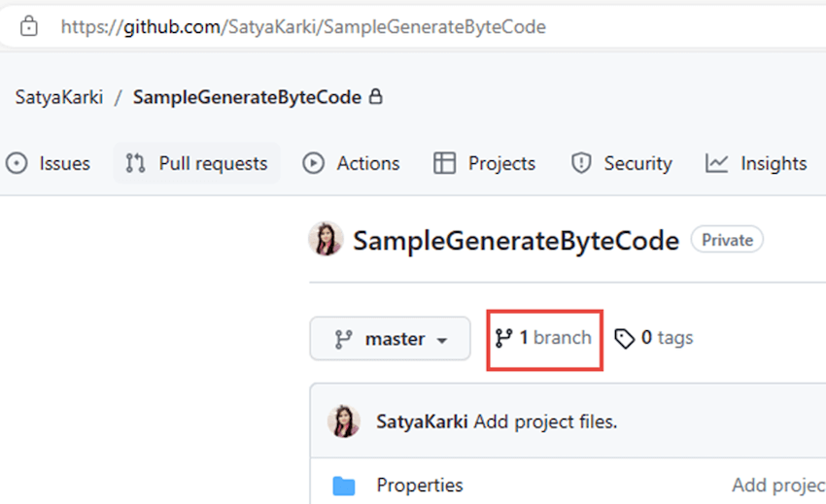Image resolution: width=826 pixels, height=504 pixels.
Task: Open the Pull requests tab
Action: pos(196,163)
